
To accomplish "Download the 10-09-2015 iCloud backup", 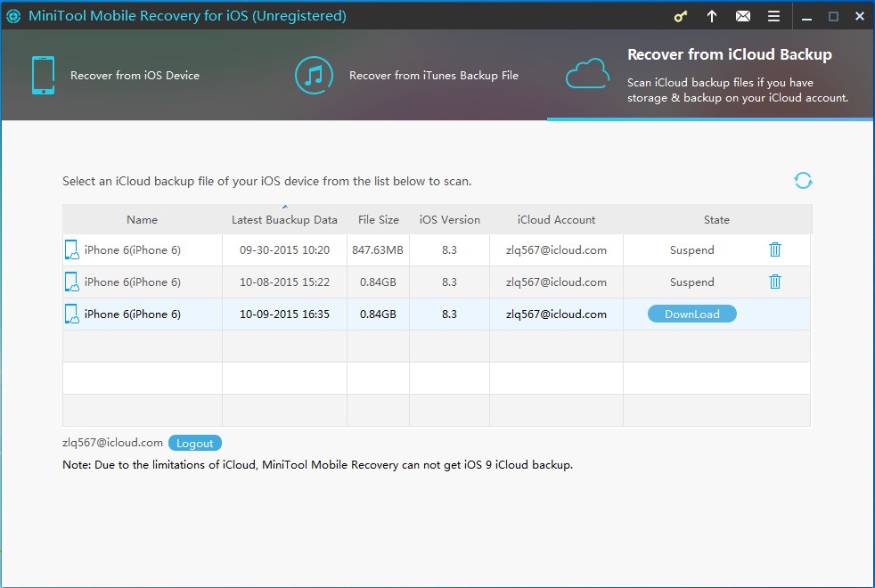I will [x=692, y=314].
